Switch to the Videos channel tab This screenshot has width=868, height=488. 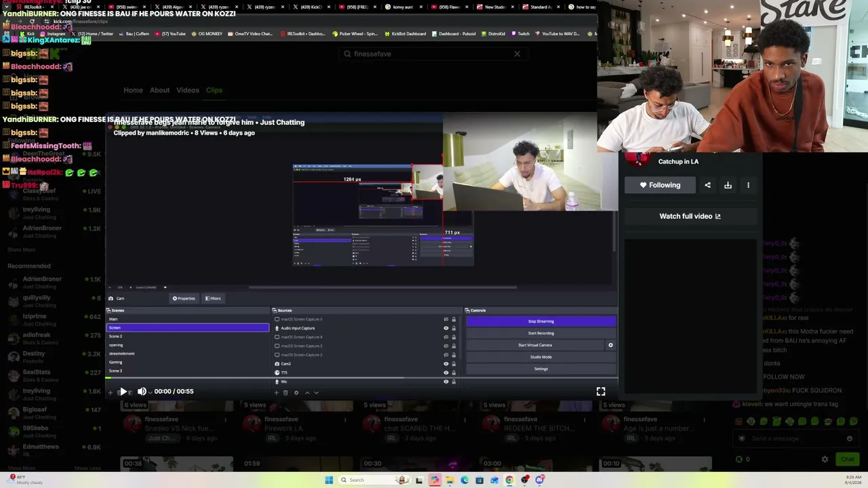(188, 90)
